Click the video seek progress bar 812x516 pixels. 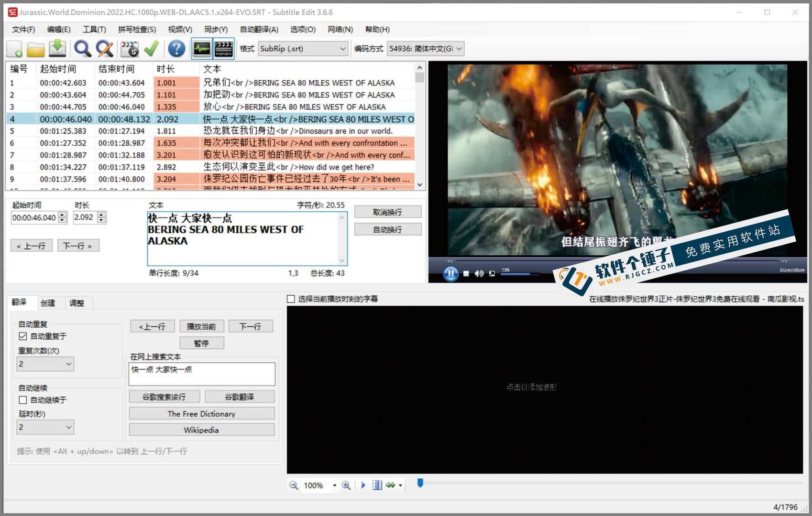pyautogui.click(x=617, y=261)
